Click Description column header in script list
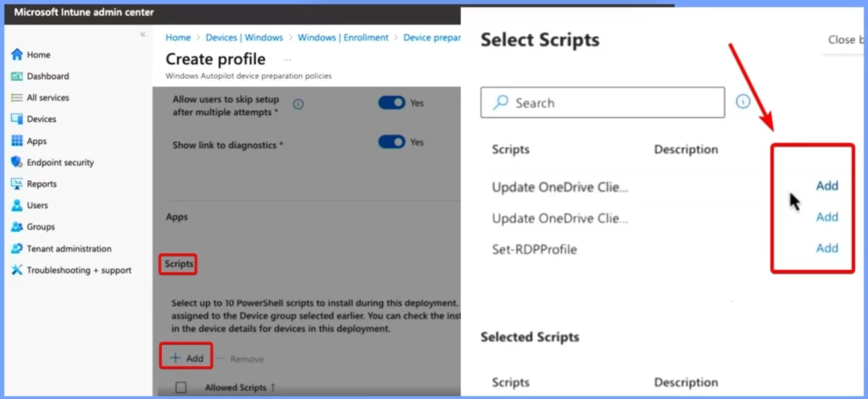The width and height of the screenshot is (868, 399). pos(686,149)
